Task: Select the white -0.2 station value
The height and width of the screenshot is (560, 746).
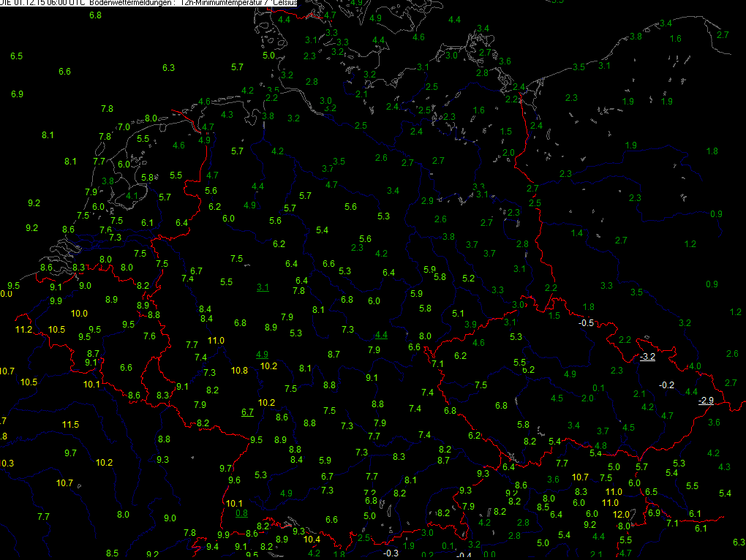Action: (x=666, y=385)
